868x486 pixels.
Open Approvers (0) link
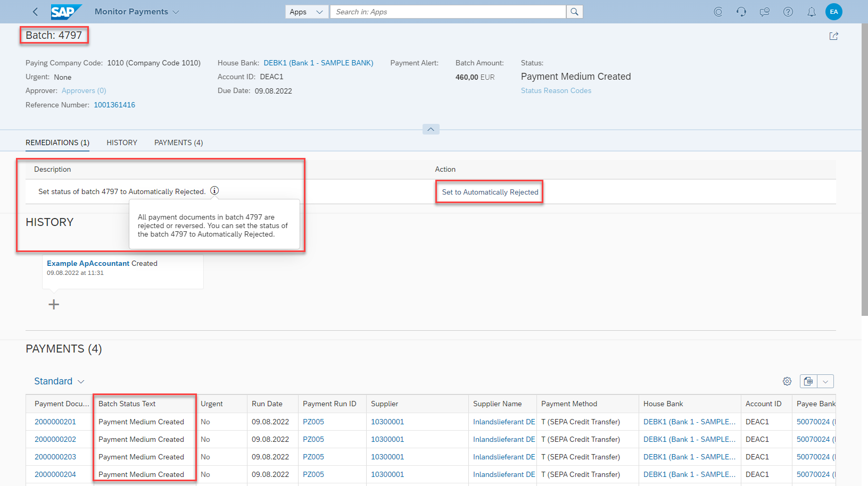click(x=84, y=91)
